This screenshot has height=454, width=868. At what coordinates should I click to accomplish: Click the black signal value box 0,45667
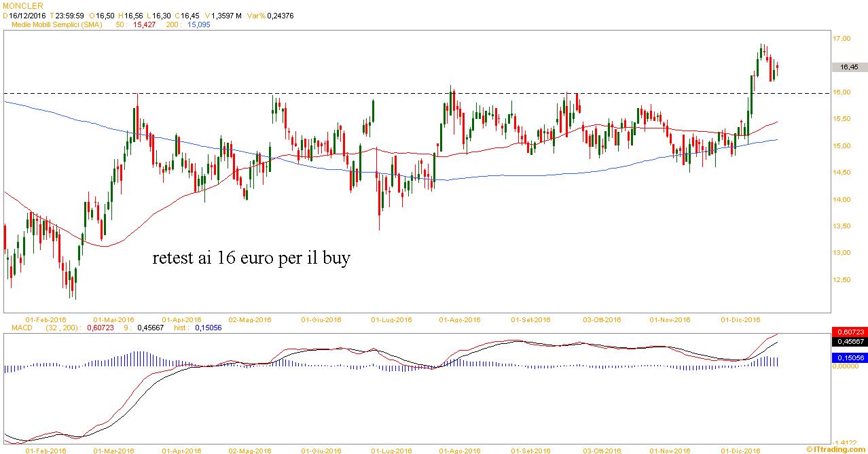848,342
